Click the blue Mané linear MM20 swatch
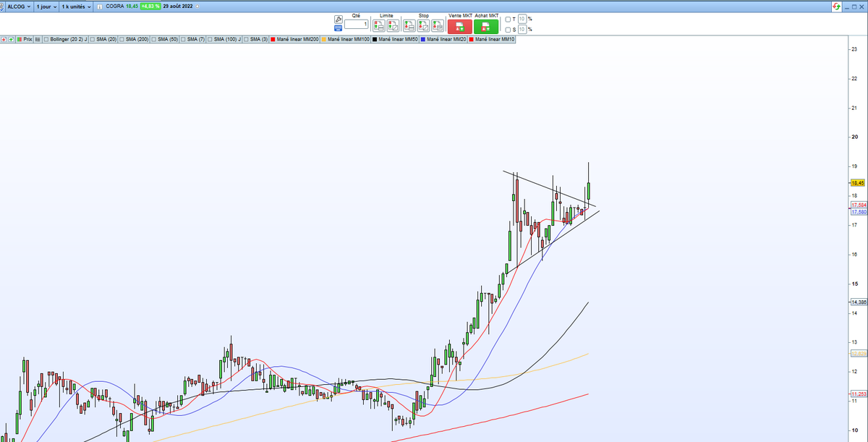Viewport: 868px width, 442px height. coord(423,39)
